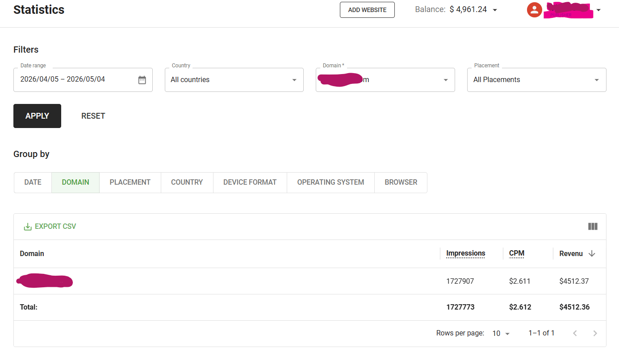Click total impressions 1727773

click(460, 307)
